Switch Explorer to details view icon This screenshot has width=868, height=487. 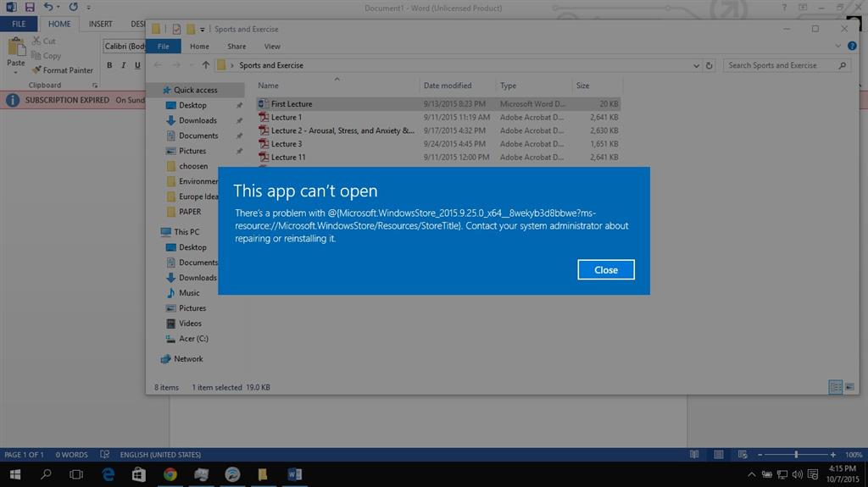click(x=835, y=387)
